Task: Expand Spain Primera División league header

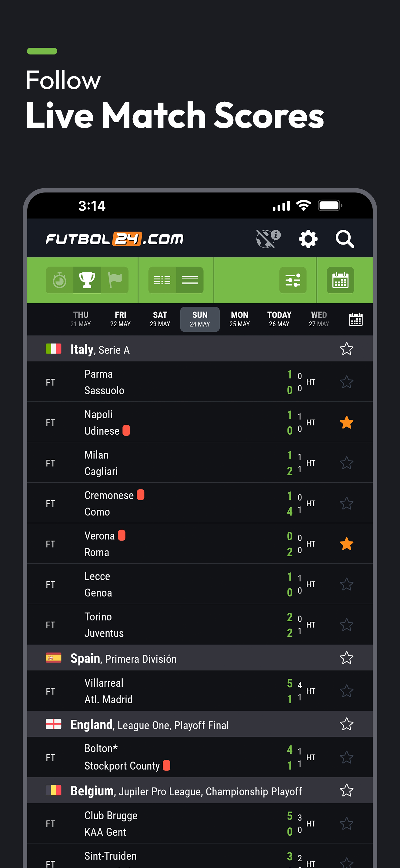Action: click(200, 658)
